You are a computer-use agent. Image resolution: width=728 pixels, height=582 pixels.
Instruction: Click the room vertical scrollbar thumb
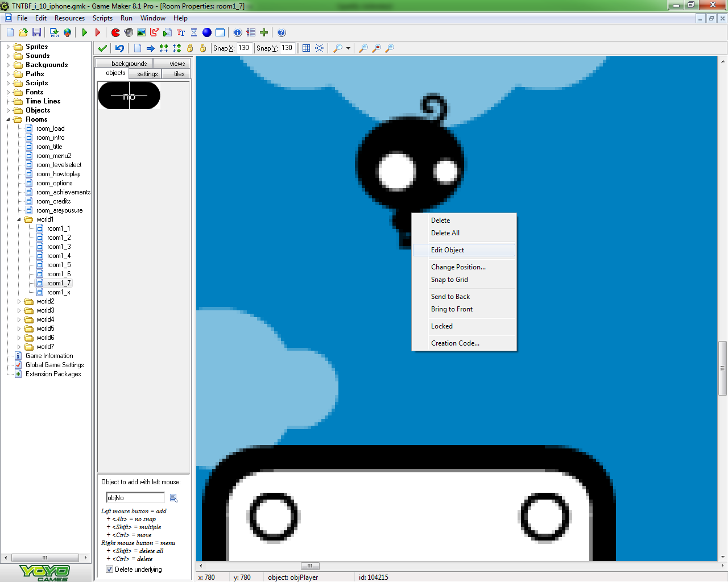(723, 368)
